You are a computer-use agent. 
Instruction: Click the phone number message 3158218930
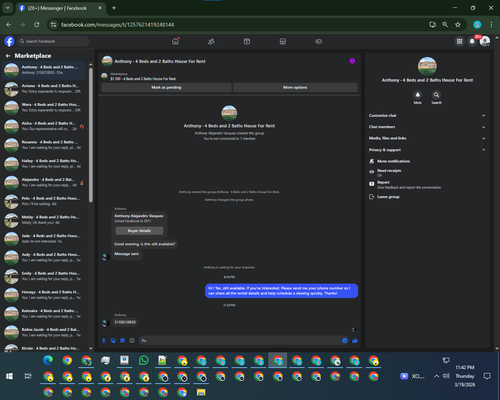point(125,322)
